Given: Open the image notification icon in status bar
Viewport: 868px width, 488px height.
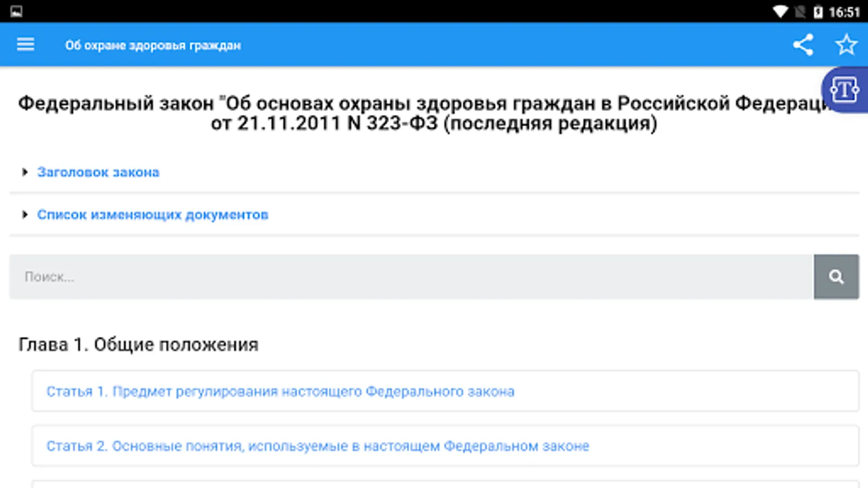Looking at the screenshot, I should tap(16, 11).
